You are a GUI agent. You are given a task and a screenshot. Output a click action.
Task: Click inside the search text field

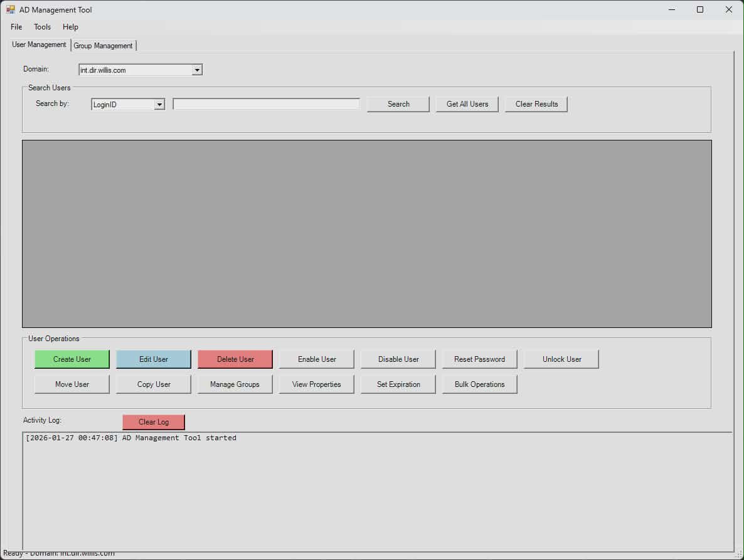tap(266, 103)
